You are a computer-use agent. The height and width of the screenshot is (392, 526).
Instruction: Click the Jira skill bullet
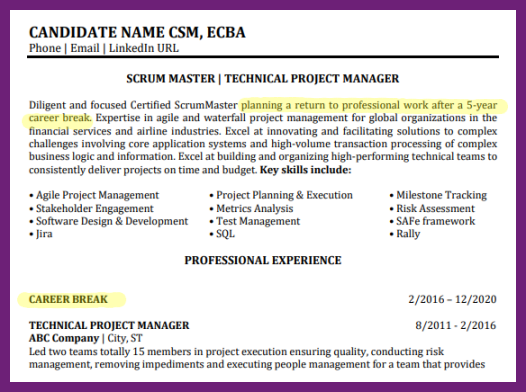pos(41,234)
